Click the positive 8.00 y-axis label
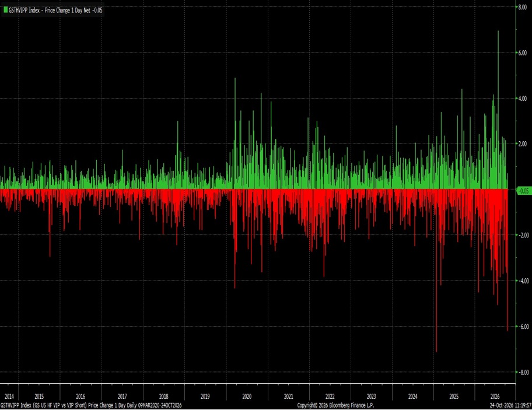 [522, 7]
